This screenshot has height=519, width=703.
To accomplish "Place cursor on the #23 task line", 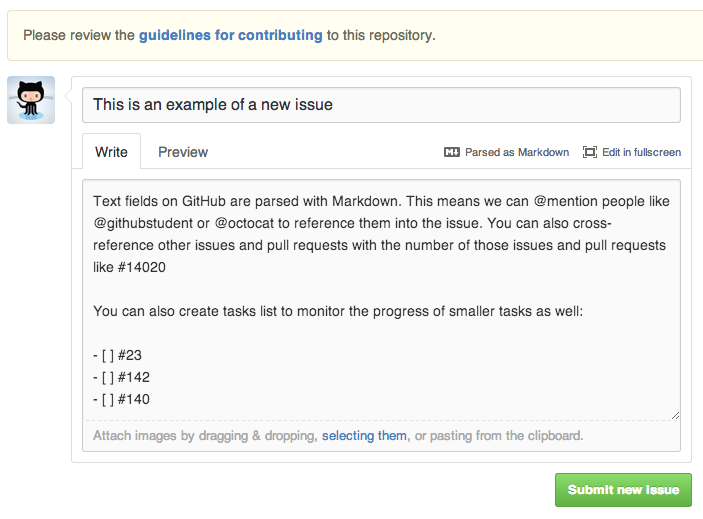I will click(117, 355).
